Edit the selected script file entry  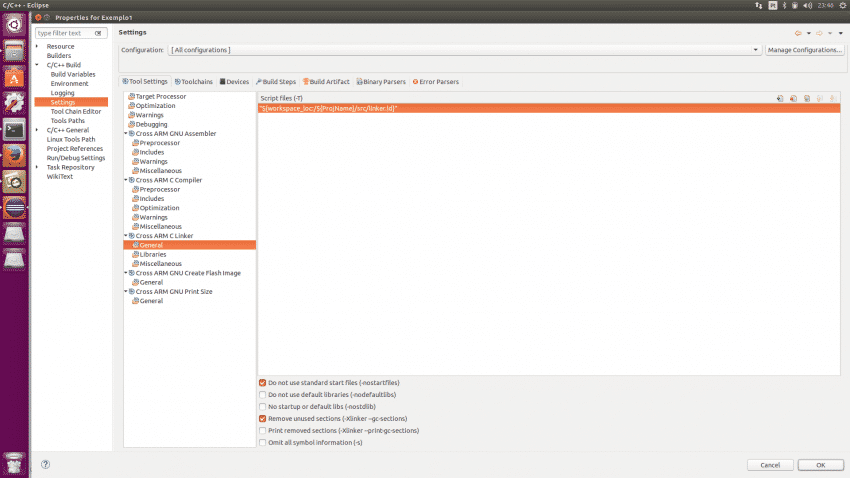click(807, 98)
